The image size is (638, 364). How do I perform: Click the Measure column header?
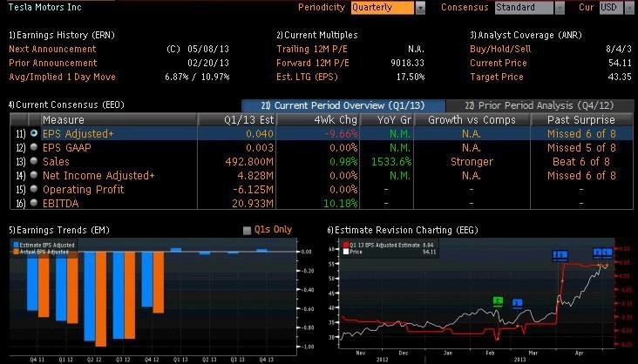tap(119, 119)
